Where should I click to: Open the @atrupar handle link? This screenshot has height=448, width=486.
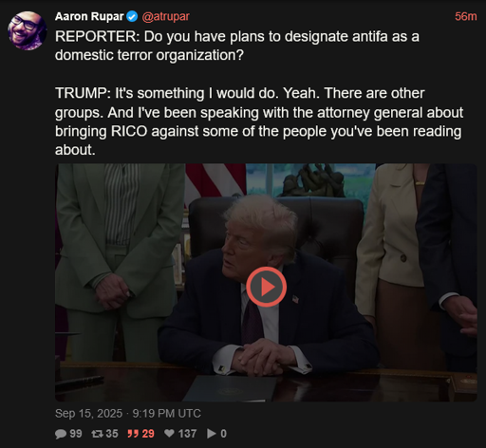coord(165,16)
